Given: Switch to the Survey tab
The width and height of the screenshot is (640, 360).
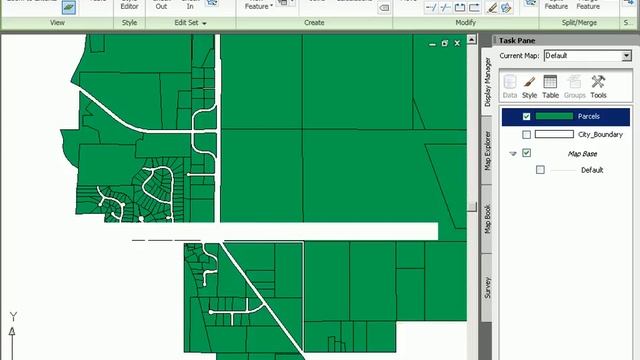Looking at the screenshot, I should pyautogui.click(x=487, y=287).
